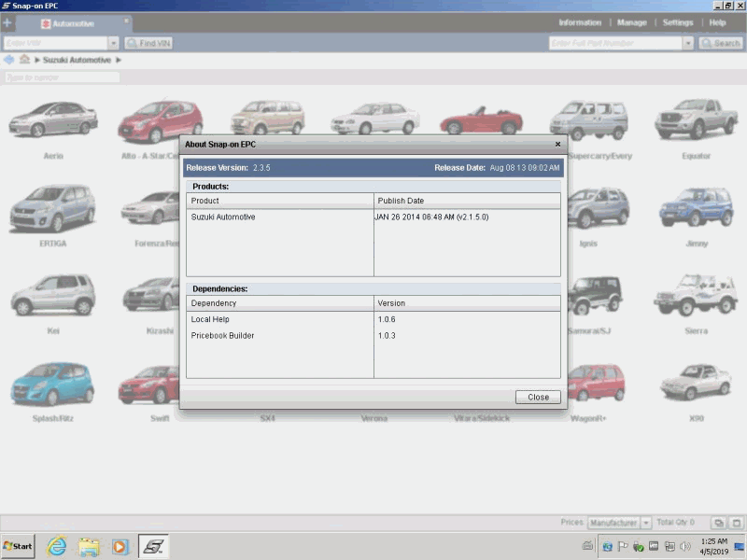Select the Suzuki Automotive product row
Image resolution: width=747 pixels, height=560 pixels.
point(373,217)
